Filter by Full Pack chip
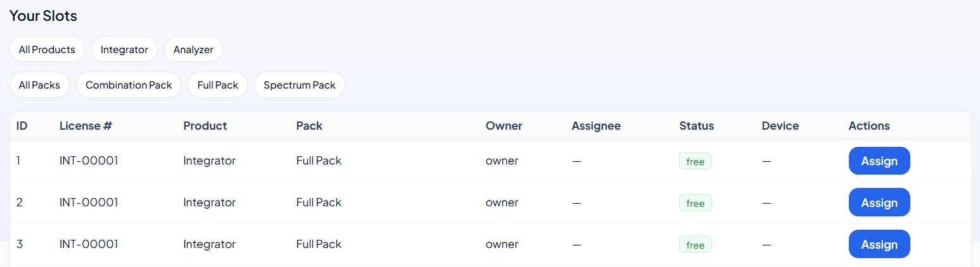This screenshot has height=267, width=980. click(x=217, y=85)
